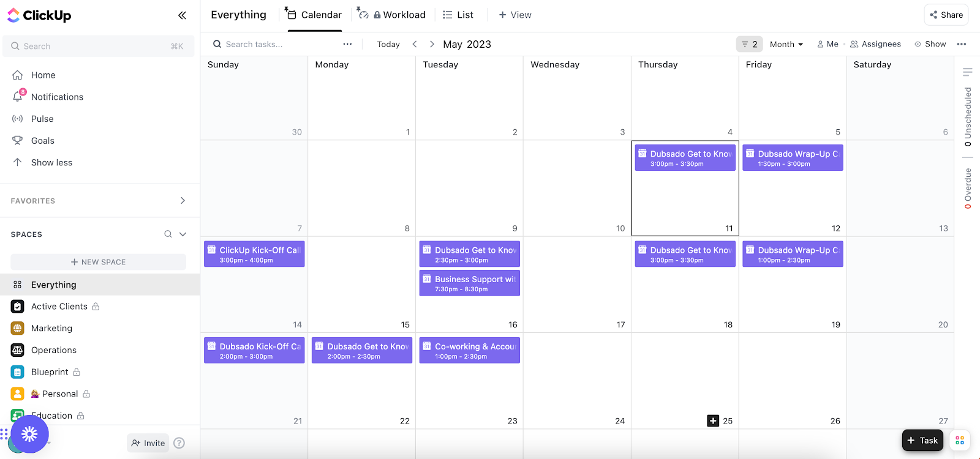
Task: Open the filter button showing 2
Action: click(749, 44)
